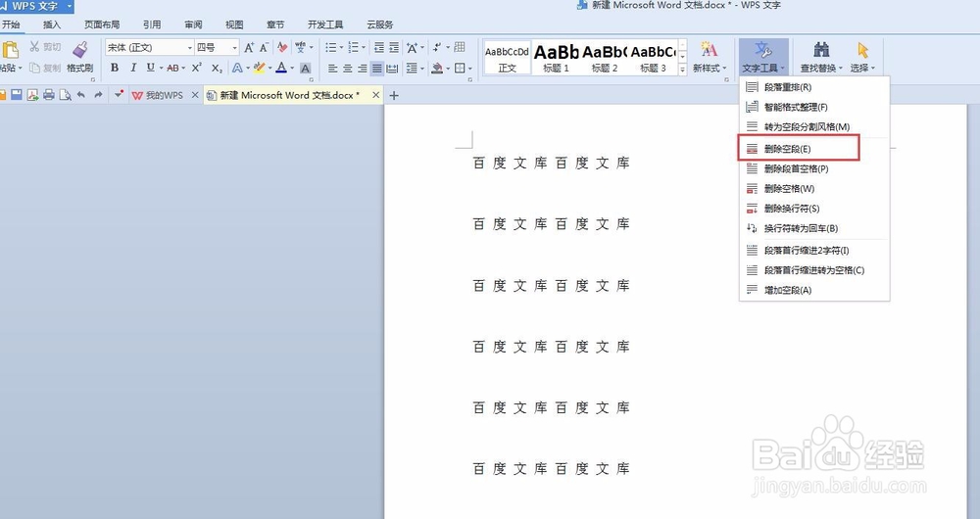
Task: Choose 换行符转为回车(B) menu item
Action: 813,228
